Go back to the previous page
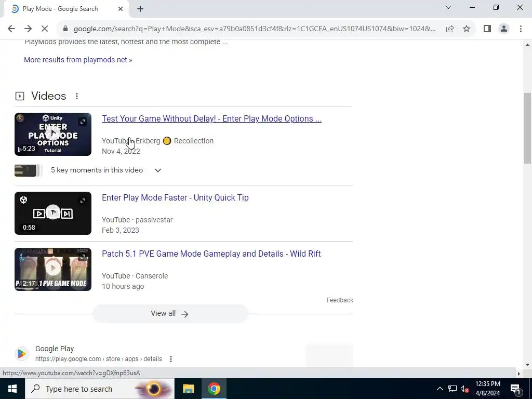Image resolution: width=532 pixels, height=399 pixels. (11, 29)
